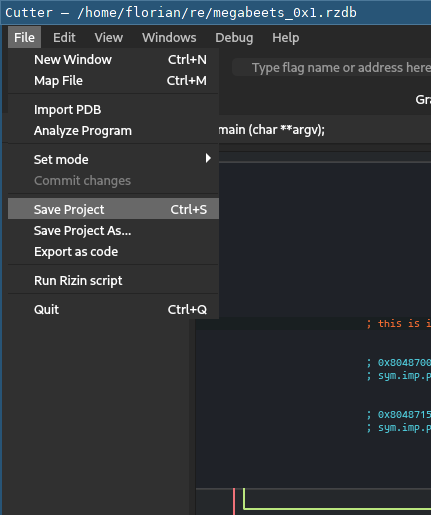Image resolution: width=431 pixels, height=515 pixels.
Task: Open the File menu
Action: click(24, 37)
